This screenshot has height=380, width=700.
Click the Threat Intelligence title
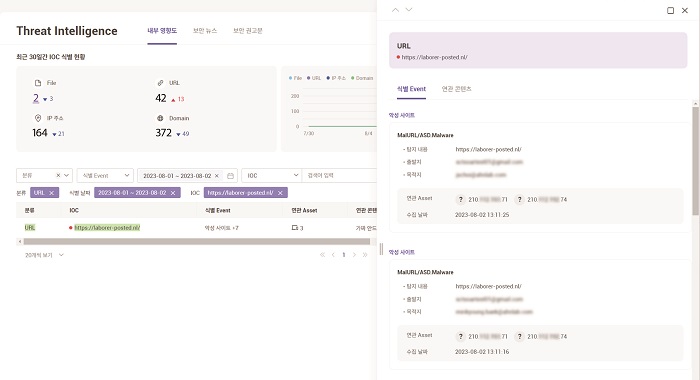tap(67, 31)
